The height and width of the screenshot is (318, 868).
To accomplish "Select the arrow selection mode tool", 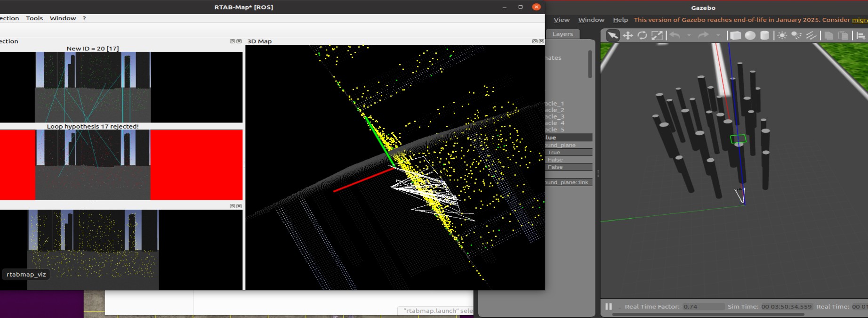I will tap(612, 35).
